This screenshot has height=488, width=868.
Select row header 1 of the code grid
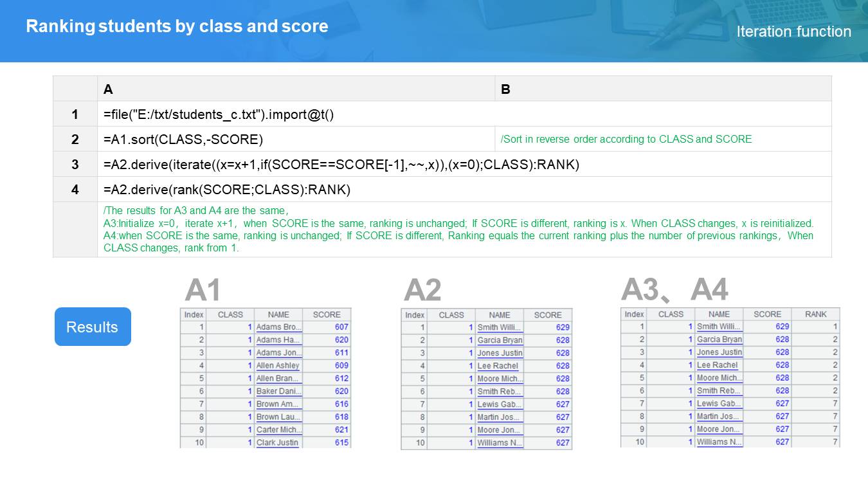[x=75, y=114]
